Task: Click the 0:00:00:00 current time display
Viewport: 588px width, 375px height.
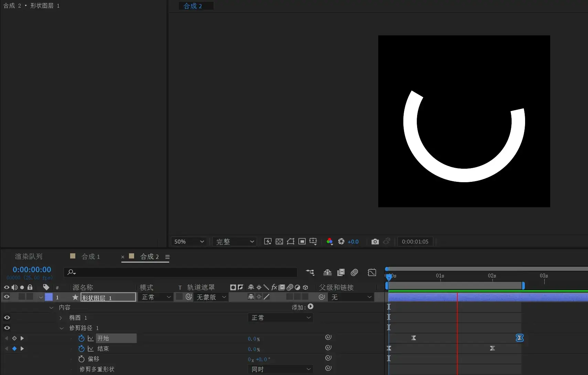Action: tap(32, 270)
